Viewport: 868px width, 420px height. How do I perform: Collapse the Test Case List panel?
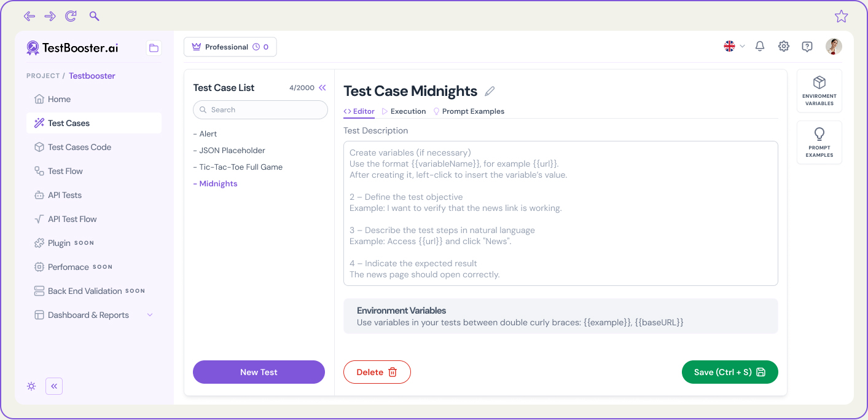coord(323,88)
